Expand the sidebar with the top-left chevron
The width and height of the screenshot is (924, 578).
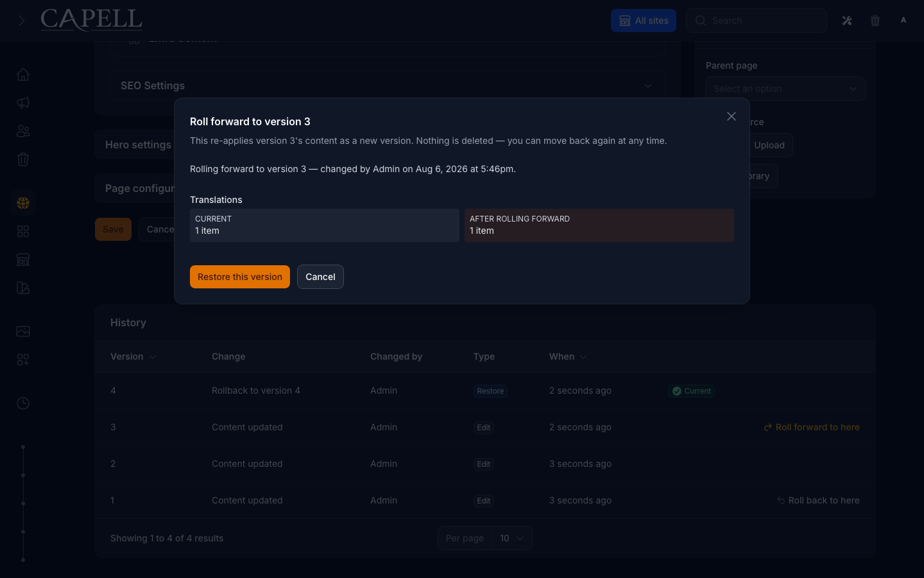pos(21,21)
